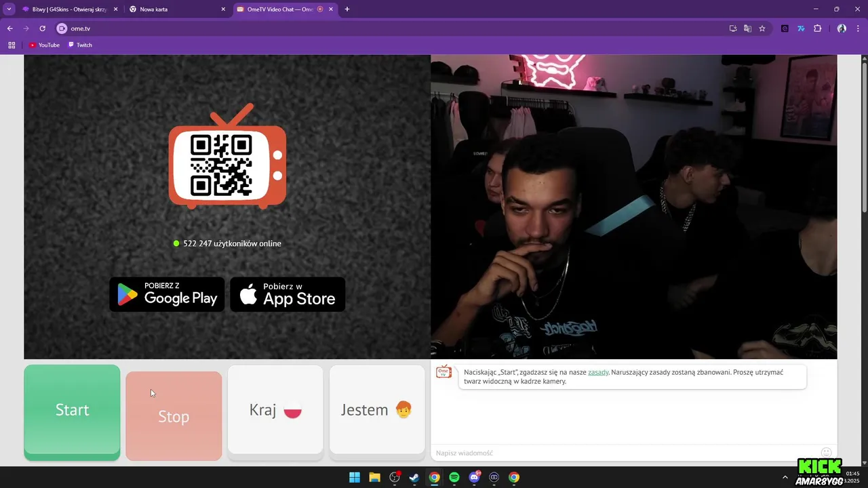The height and width of the screenshot is (488, 868).
Task: Click the 522 247 użytkowników online text
Action: tap(232, 243)
